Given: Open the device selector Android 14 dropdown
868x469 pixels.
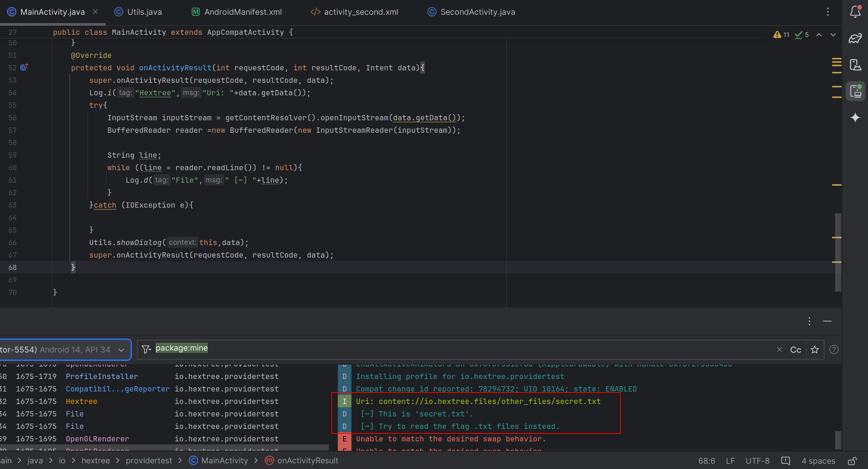Looking at the screenshot, I should [65, 349].
